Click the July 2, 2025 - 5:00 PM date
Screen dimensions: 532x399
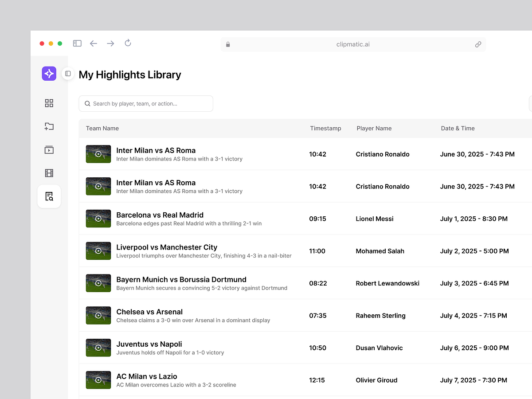[474, 251]
